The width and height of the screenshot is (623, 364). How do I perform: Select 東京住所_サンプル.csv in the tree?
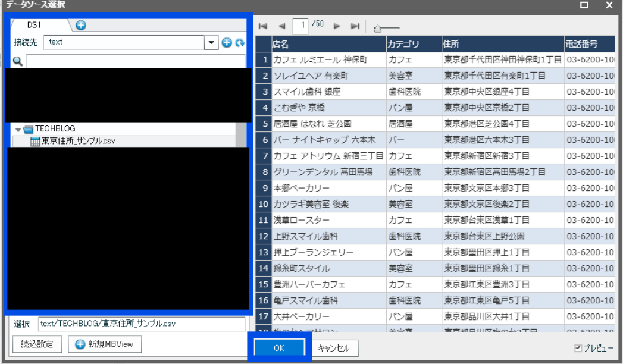(x=77, y=141)
